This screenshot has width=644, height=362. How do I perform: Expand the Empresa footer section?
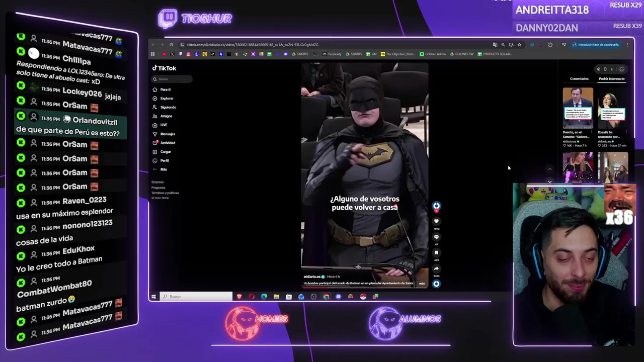click(x=157, y=182)
